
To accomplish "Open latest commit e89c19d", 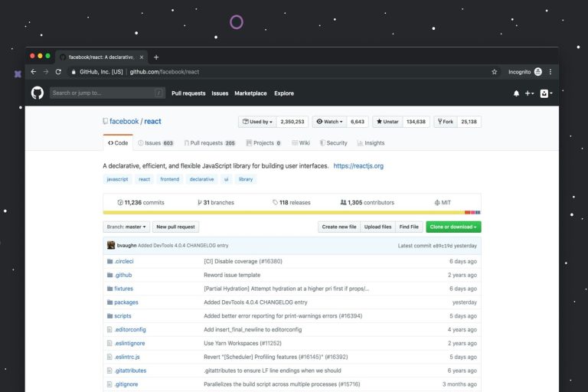I will coord(443,246).
